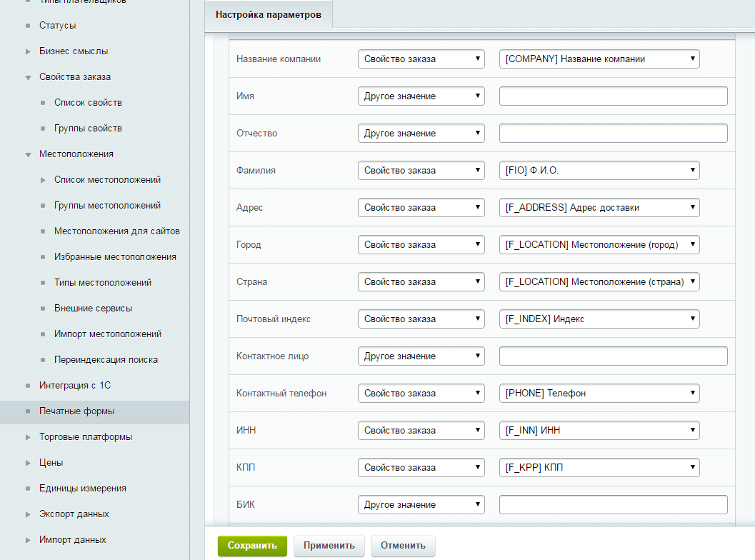This screenshot has width=755, height=560.
Task: Click the Применить button
Action: [329, 546]
